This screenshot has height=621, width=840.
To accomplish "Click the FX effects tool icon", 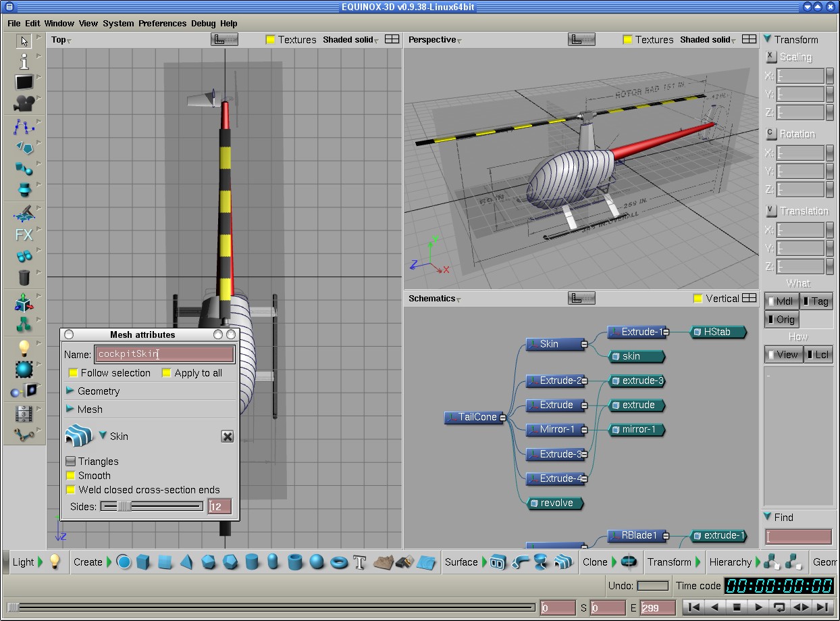I will 24,235.
